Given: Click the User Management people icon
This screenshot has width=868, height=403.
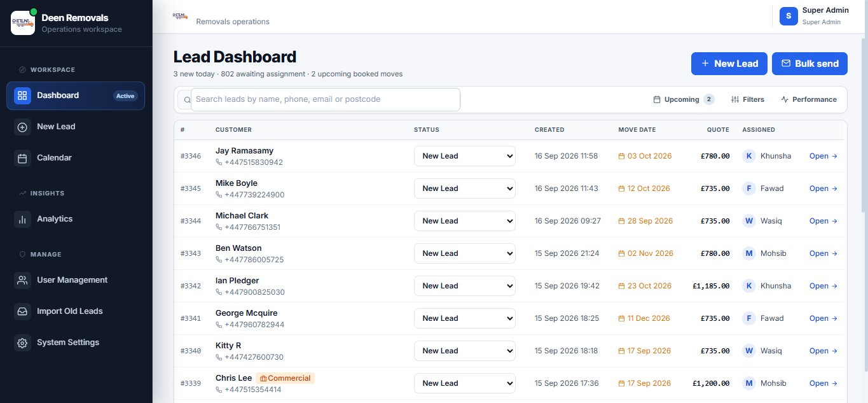Looking at the screenshot, I should click(22, 280).
